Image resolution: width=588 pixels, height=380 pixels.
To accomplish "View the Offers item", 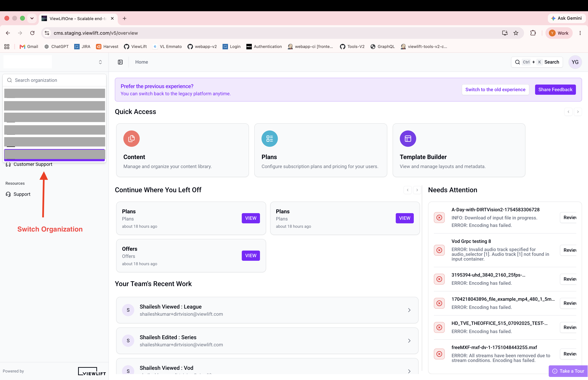I will (x=251, y=256).
